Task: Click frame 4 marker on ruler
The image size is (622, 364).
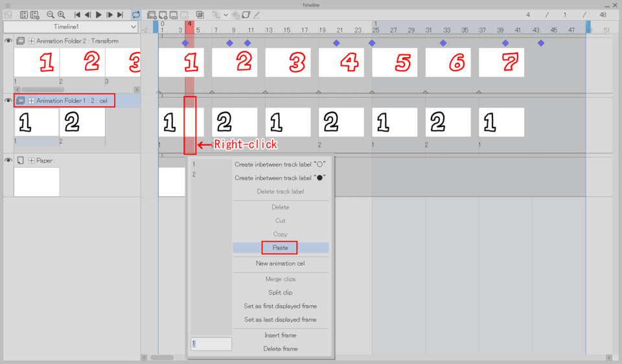Action: 190,27
